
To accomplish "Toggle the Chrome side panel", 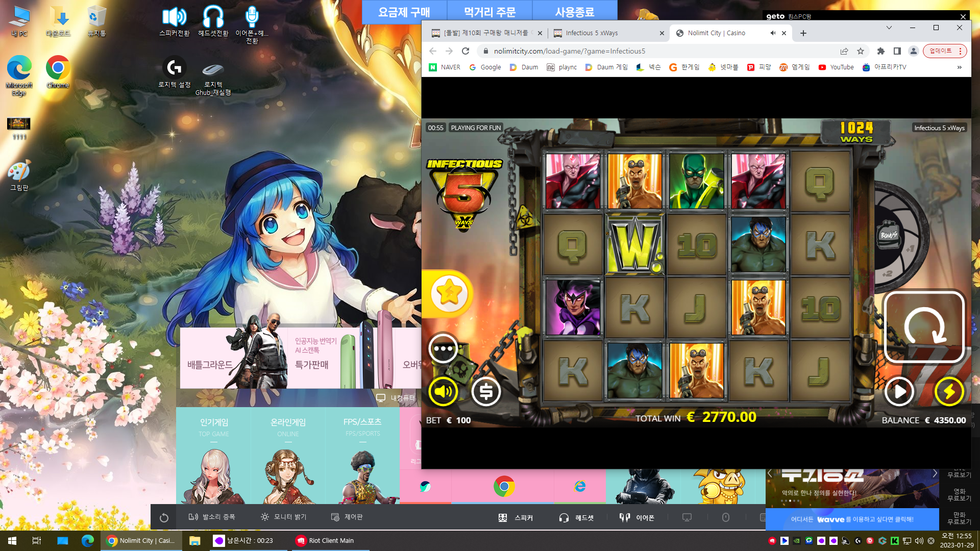I will click(897, 51).
